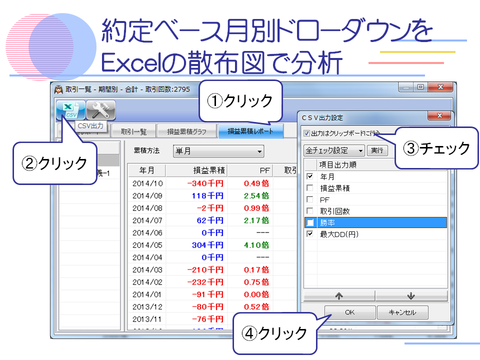Close the 取引一覧 main window

440,87
